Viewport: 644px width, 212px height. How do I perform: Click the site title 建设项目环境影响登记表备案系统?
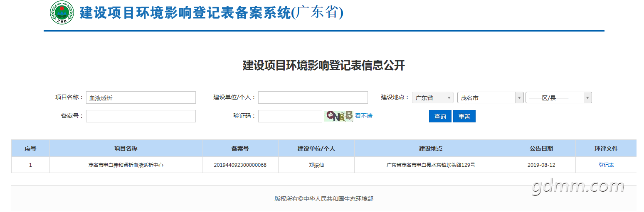(x=212, y=13)
